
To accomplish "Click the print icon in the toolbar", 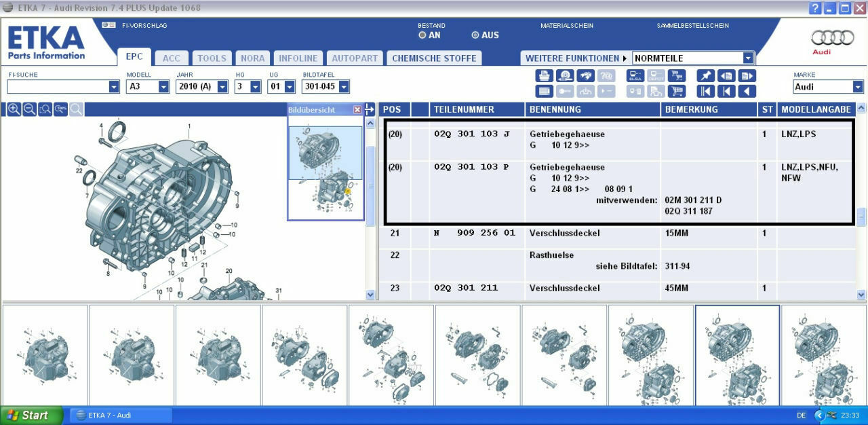I will pyautogui.click(x=544, y=76).
